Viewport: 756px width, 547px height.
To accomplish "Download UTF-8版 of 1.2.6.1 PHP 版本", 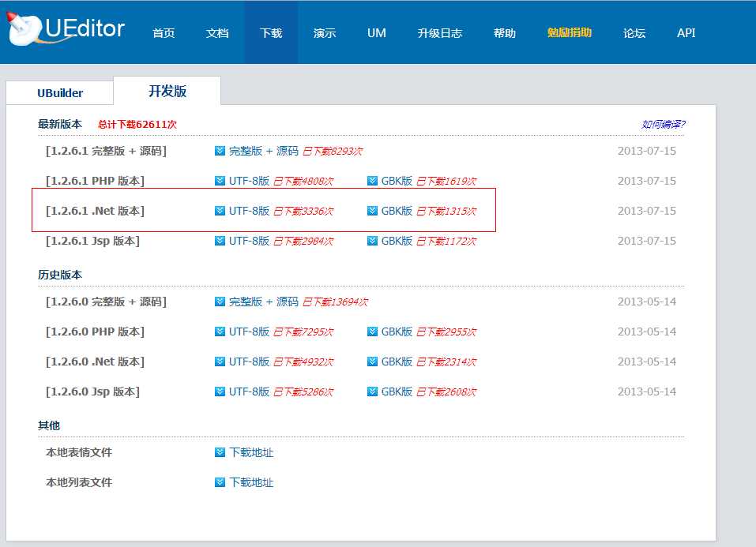I will point(249,181).
